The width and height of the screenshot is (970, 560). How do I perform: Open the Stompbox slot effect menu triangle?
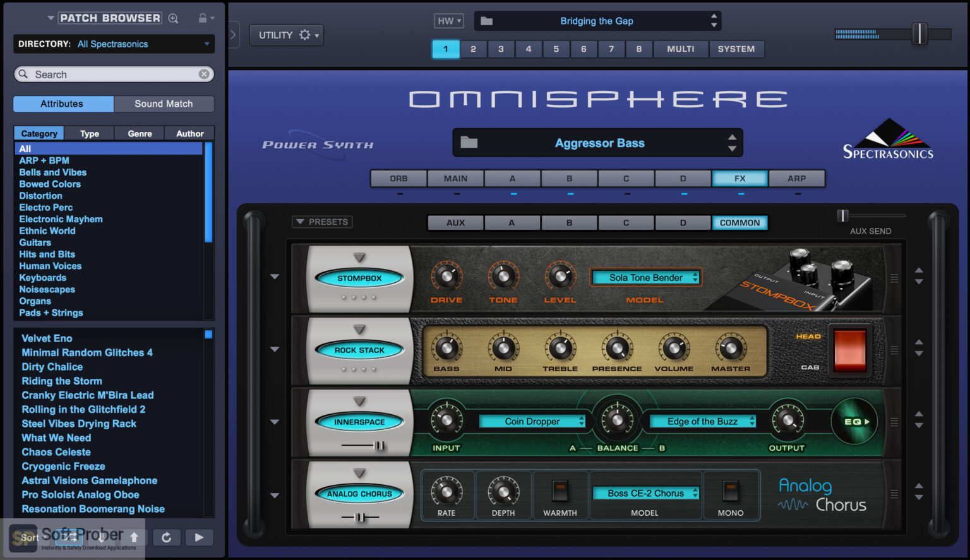click(359, 257)
